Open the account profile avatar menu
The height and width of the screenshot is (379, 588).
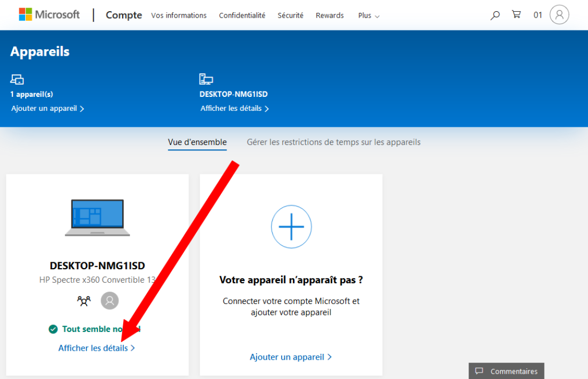(559, 15)
